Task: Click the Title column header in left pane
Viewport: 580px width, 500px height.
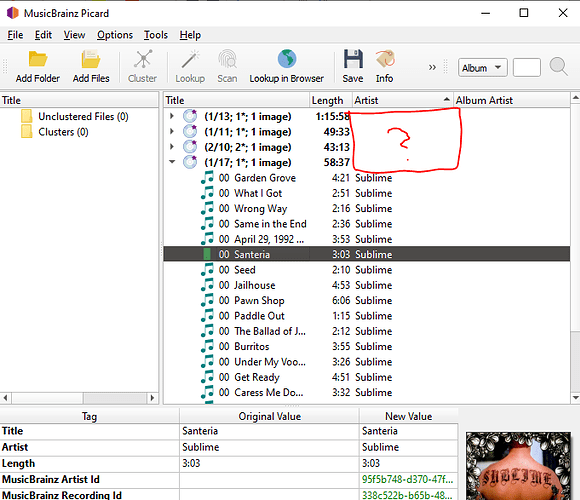Action: coord(79,100)
